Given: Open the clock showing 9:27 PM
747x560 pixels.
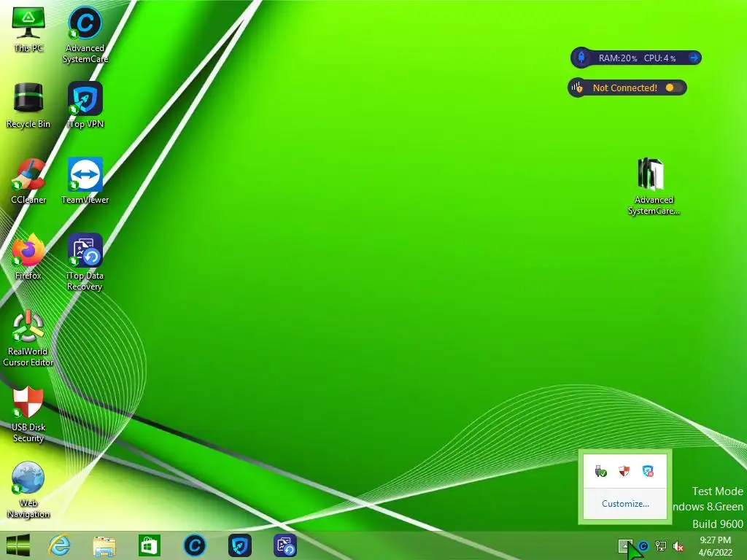Looking at the screenshot, I should 715,546.
